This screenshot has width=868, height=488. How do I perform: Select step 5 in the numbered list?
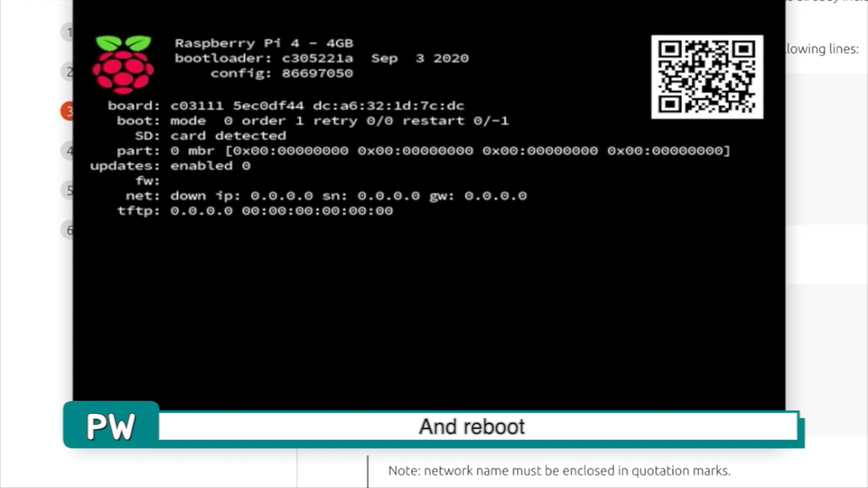coord(68,190)
